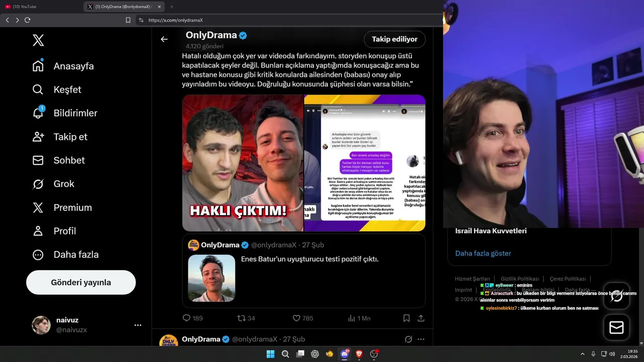
Task: Go back with profile header arrow
Action: tap(164, 39)
